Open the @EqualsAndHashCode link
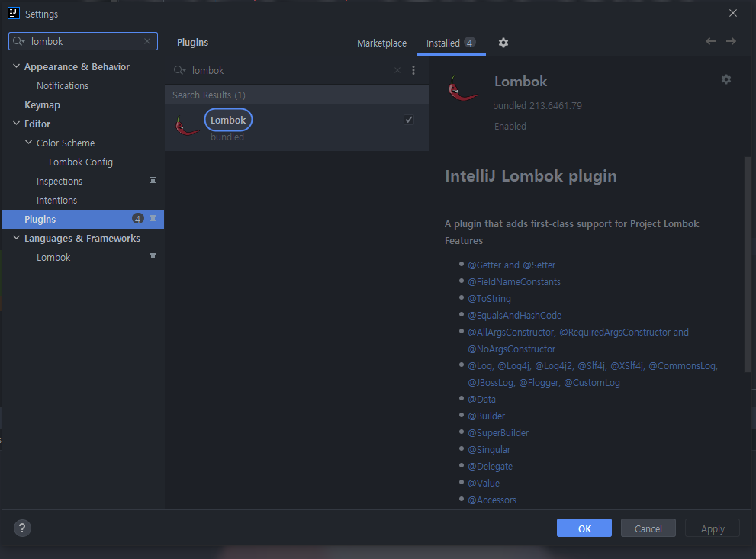 (514, 316)
